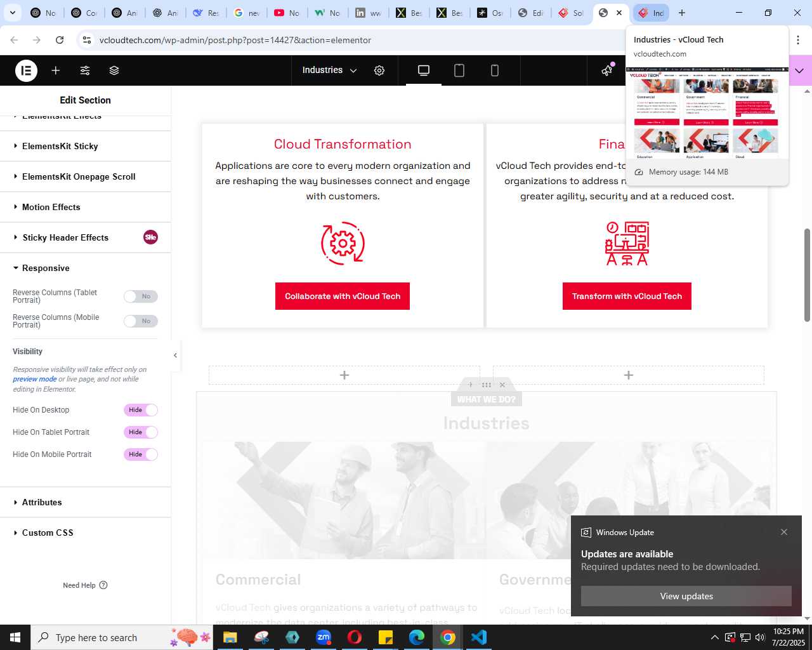Dismiss Windows Update notification
Image resolution: width=812 pixels, height=650 pixels.
click(784, 532)
